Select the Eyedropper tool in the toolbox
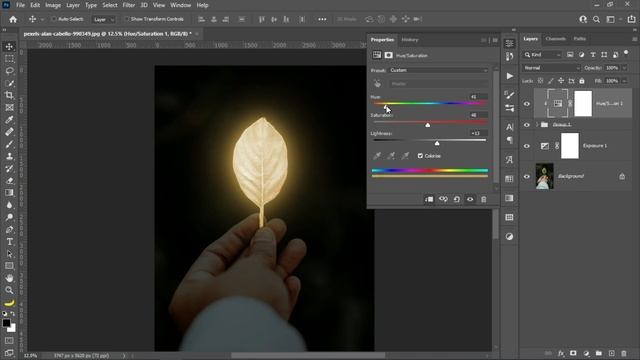Viewport: 640px width, 360px height. (x=9, y=120)
